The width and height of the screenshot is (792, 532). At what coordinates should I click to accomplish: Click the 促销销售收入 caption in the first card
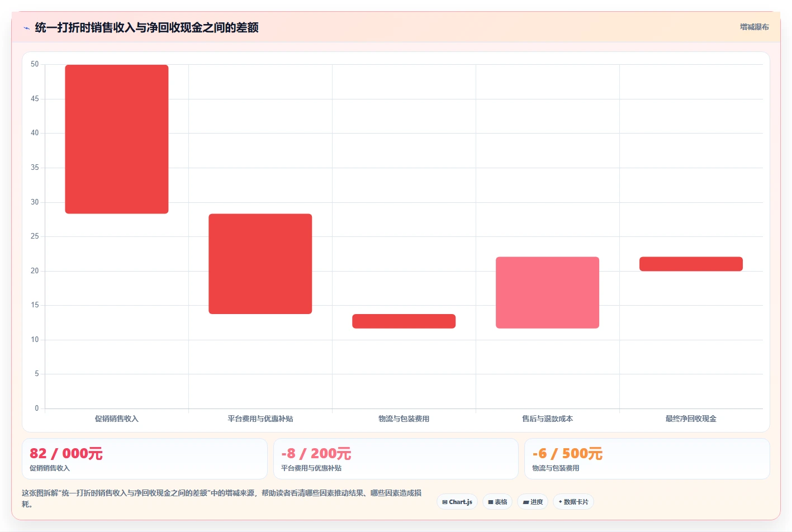pos(50,468)
